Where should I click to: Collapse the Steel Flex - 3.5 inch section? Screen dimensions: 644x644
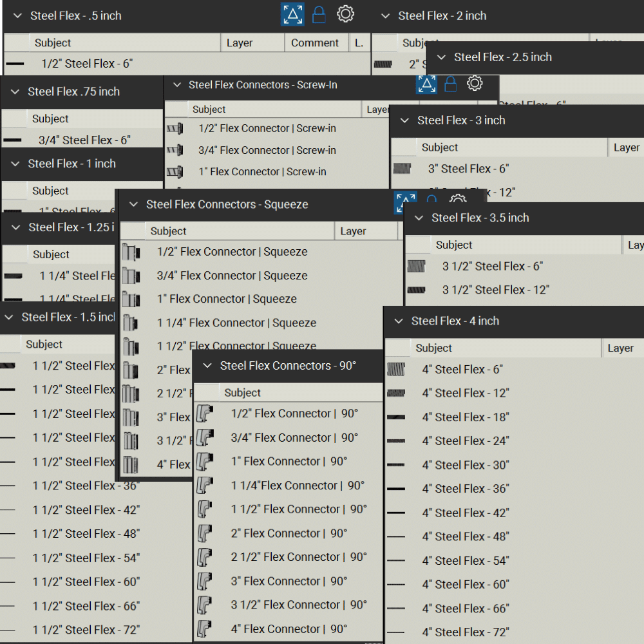coord(419,218)
